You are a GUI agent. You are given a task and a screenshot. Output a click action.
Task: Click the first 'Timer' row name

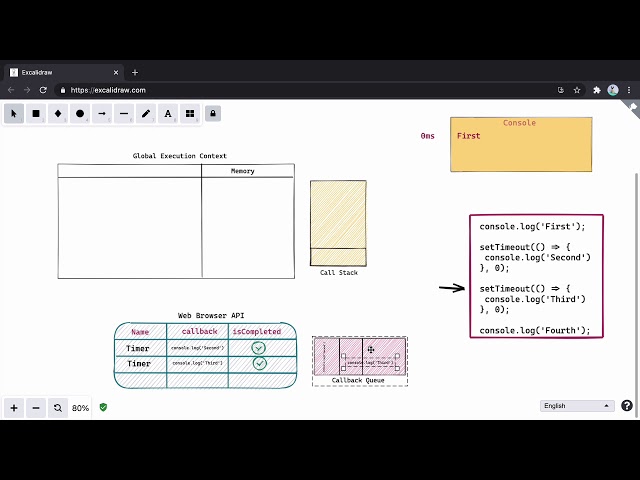coord(138,348)
